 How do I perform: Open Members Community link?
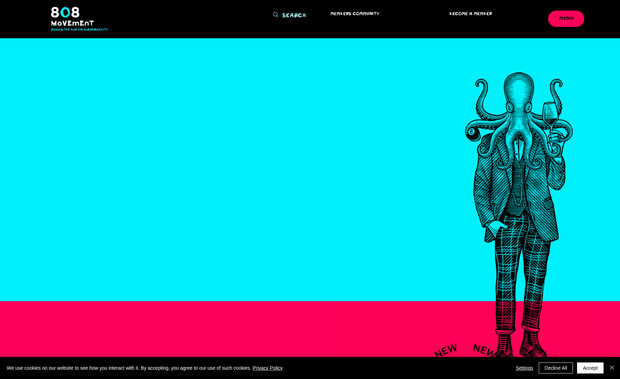click(x=355, y=13)
